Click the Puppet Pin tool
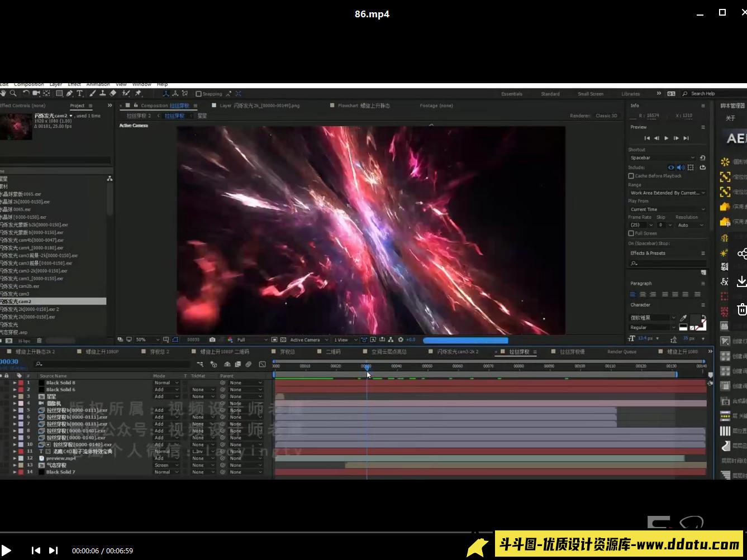The height and width of the screenshot is (560, 747). coord(138,93)
